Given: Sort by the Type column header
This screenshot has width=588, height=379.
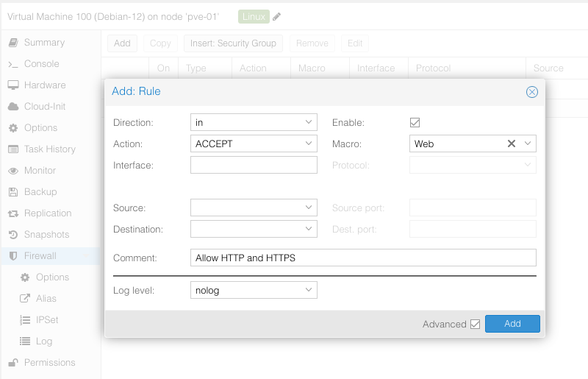Looking at the screenshot, I should pyautogui.click(x=205, y=68).
